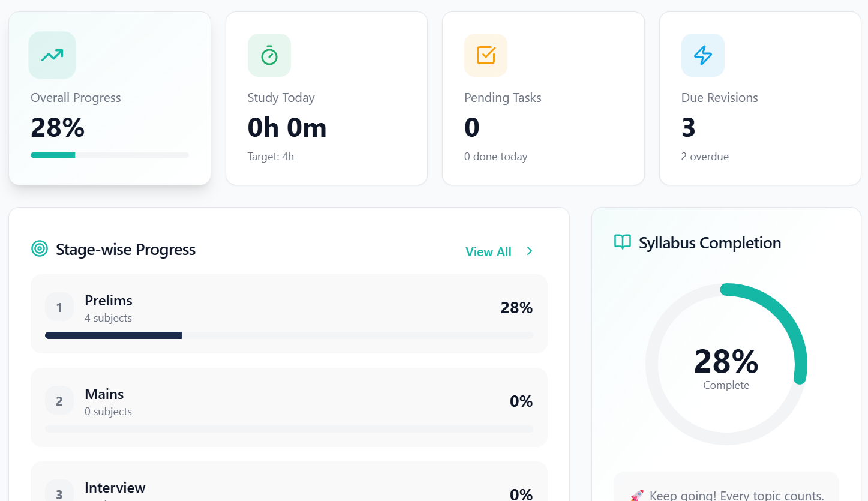Click the Due Revisions lightning bolt icon
Image resolution: width=868 pixels, height=501 pixels.
703,55
